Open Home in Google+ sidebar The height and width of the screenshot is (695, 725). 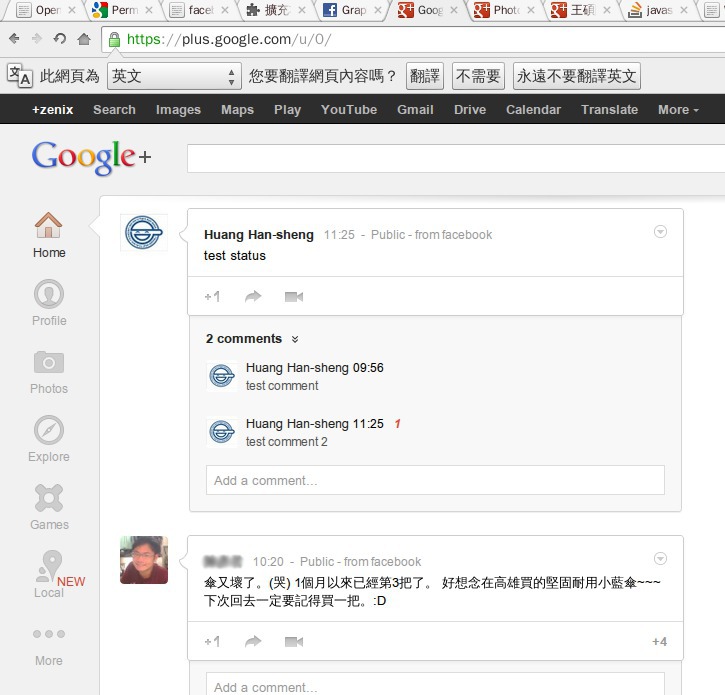(49, 235)
